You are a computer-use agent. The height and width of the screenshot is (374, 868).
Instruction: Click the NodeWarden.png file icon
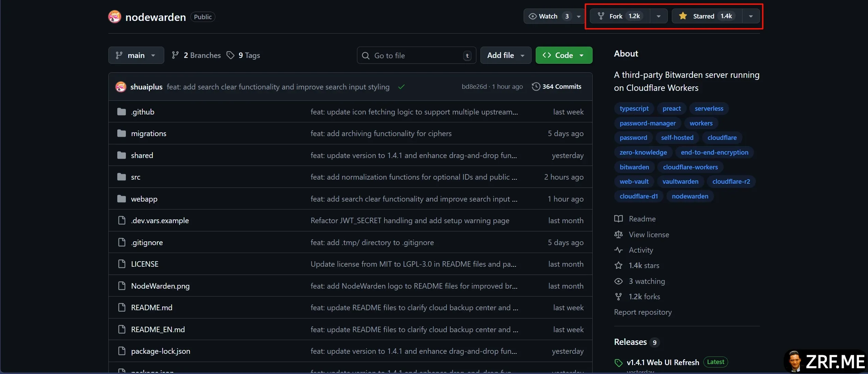121,286
